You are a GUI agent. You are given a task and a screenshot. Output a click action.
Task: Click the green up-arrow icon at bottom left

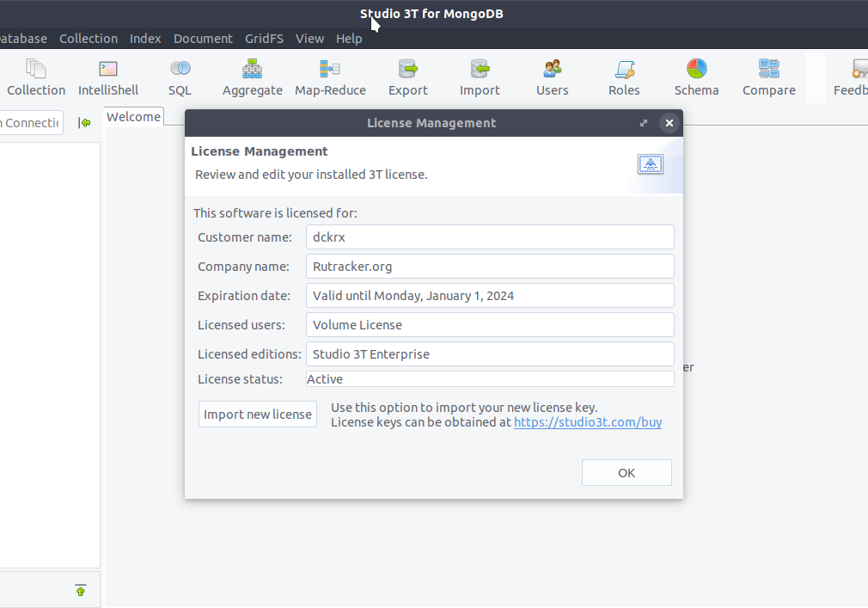pyautogui.click(x=80, y=590)
